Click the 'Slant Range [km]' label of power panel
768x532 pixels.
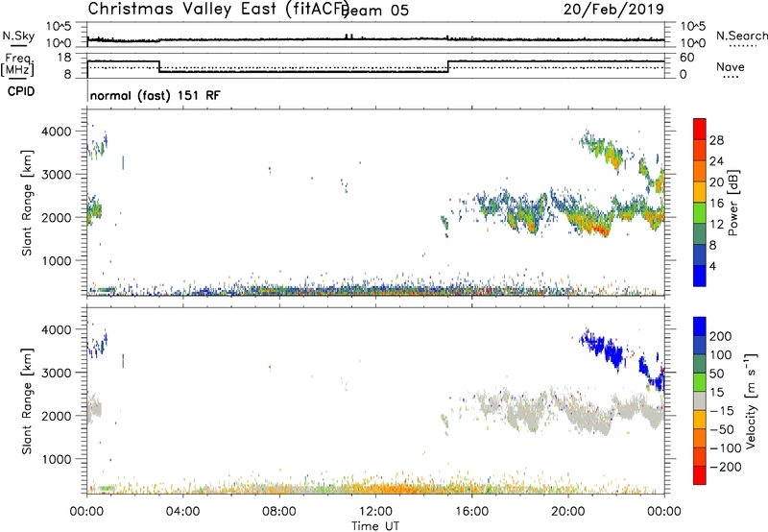(27, 203)
